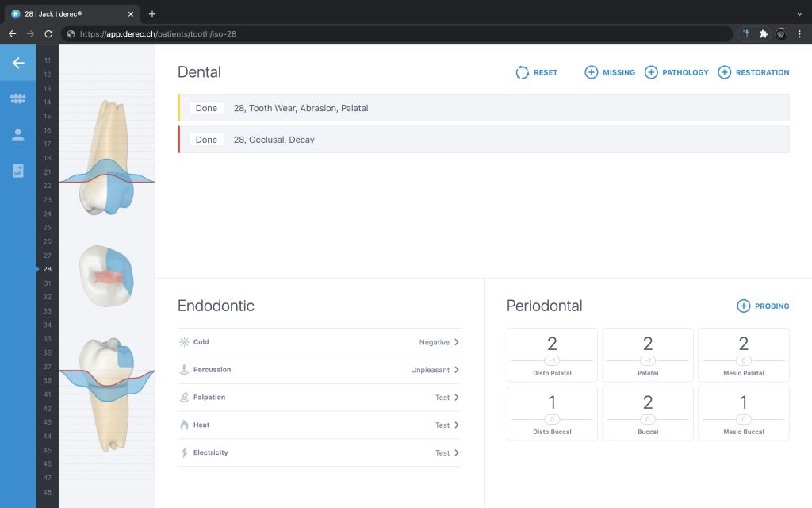Click the lower side-view tooth image

107,395
